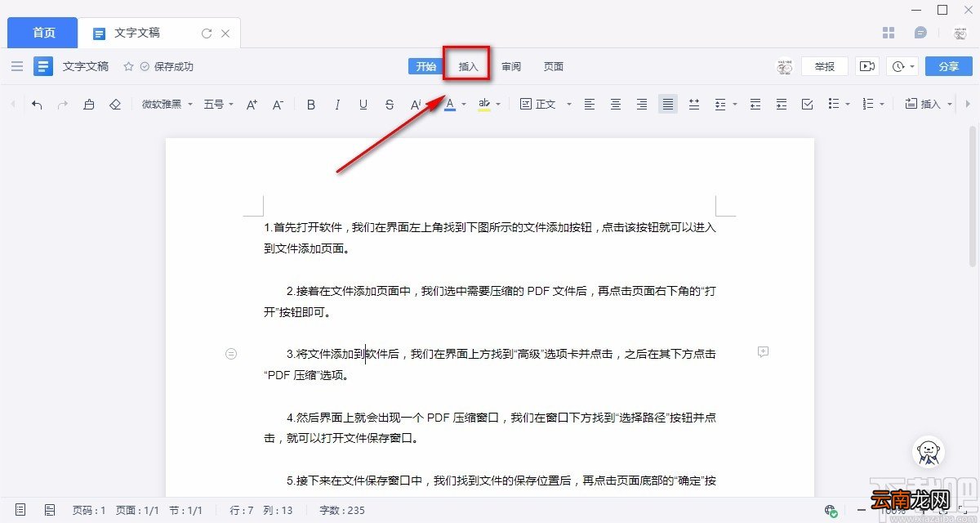Open the assistant robot floating button
980x523 pixels.
(x=928, y=452)
